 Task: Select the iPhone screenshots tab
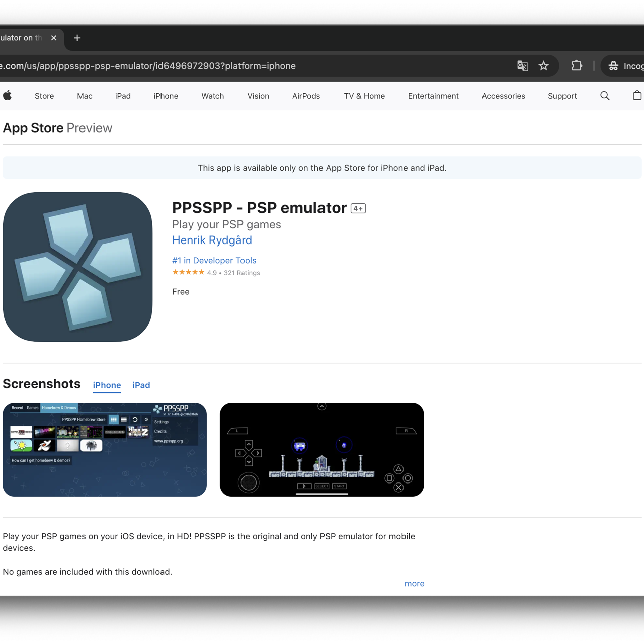[x=107, y=385]
